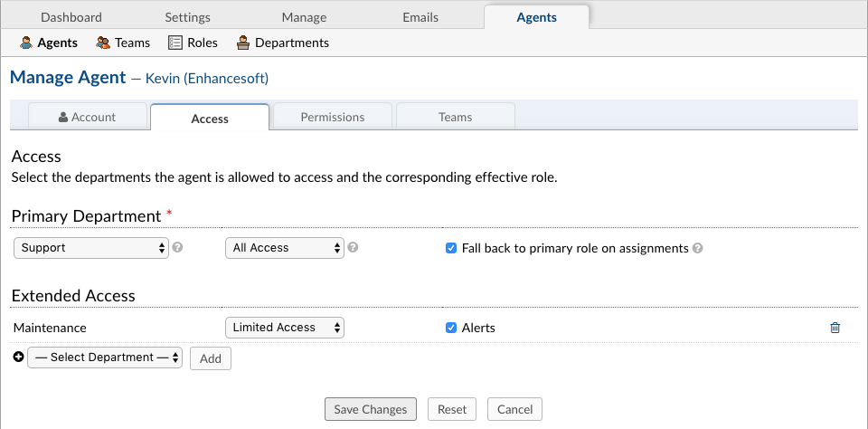Select the Access tab
The image size is (868, 429).
pos(210,118)
